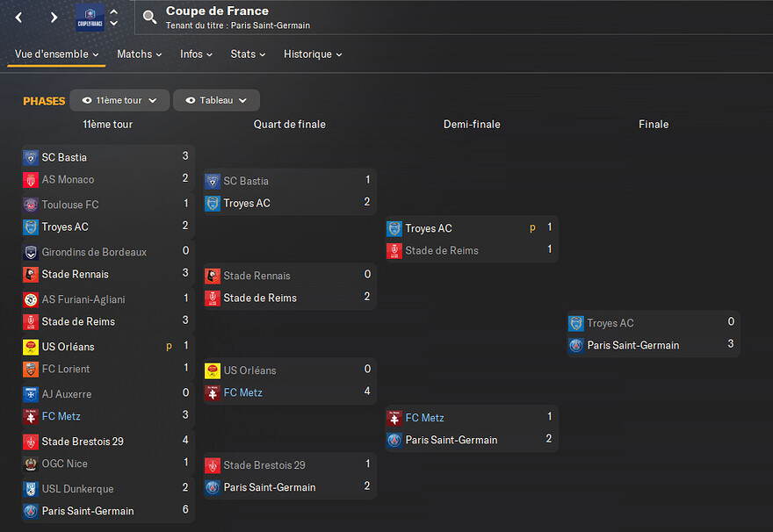Expand the Tableau view dropdown

216,100
